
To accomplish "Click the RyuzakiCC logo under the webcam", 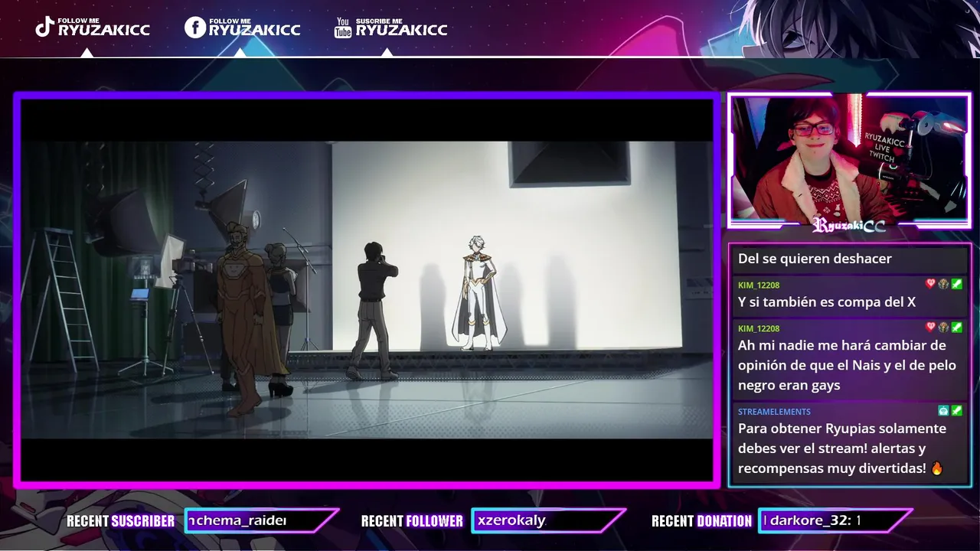I will pos(848,225).
